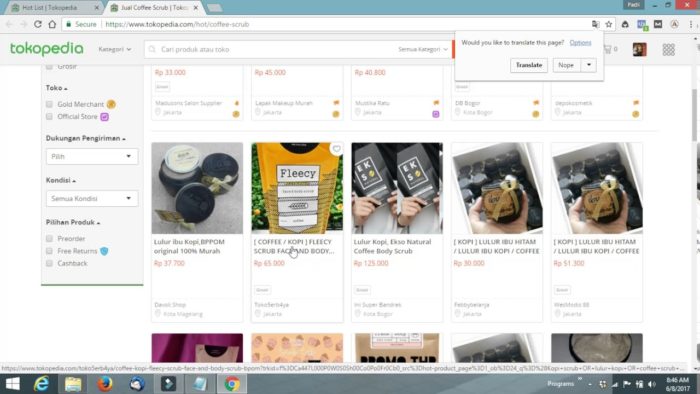Open the Windows Start button
This screenshot has width=700, height=394.
point(12,384)
